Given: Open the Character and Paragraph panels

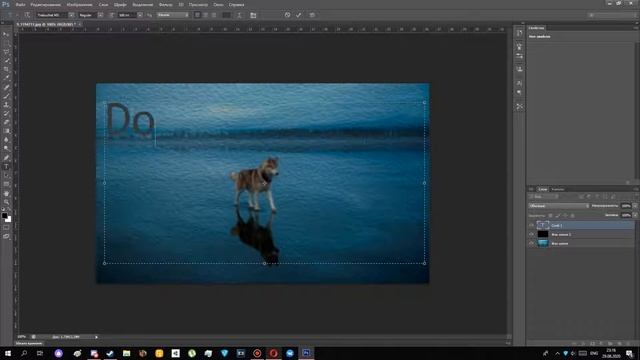Looking at the screenshot, I should click(253, 15).
